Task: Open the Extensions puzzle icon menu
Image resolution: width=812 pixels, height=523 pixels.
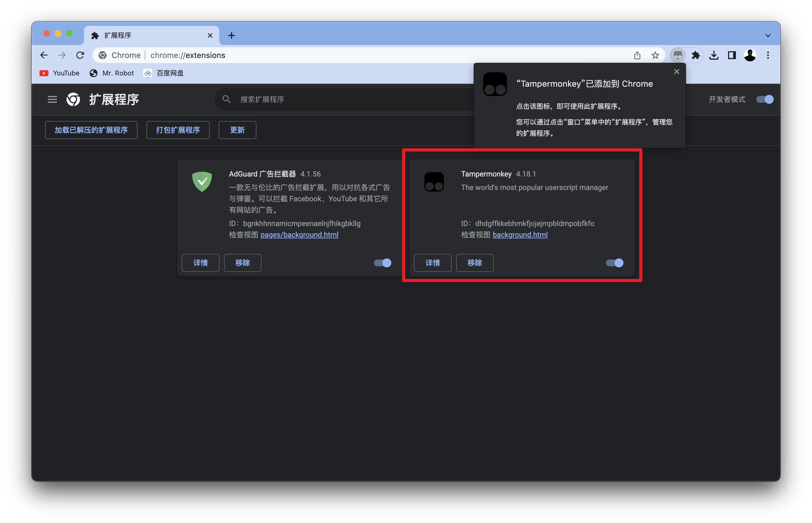Action: coord(695,55)
